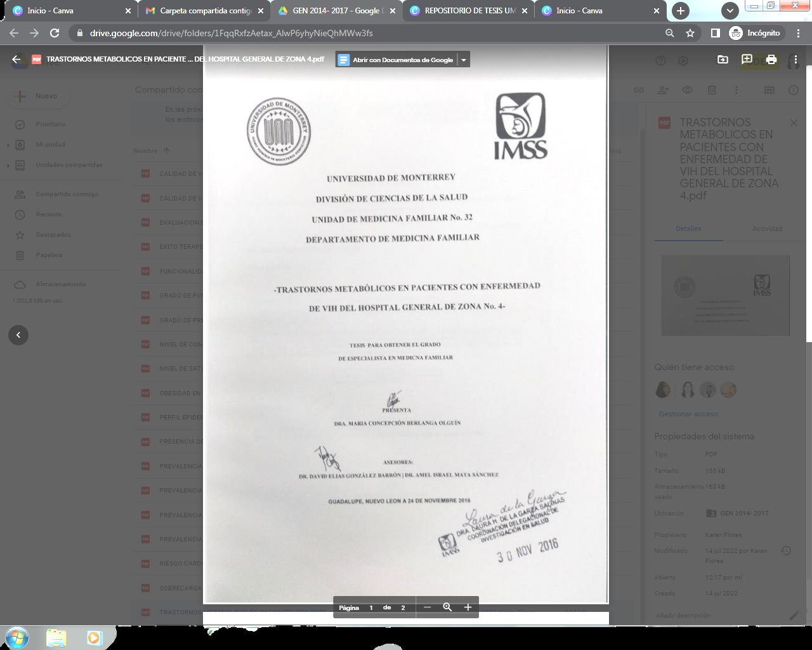
Task: Open the Windows Start menu
Action: [x=16, y=637]
